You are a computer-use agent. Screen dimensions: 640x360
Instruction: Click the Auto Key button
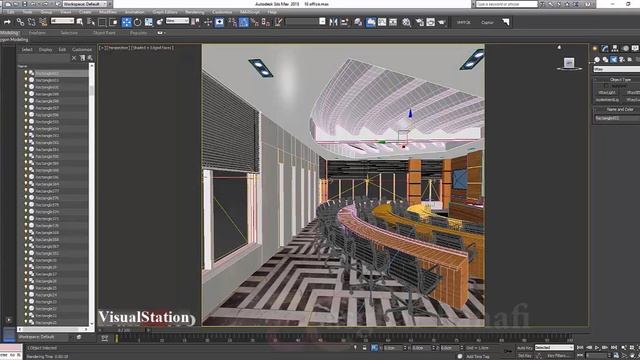tap(524, 348)
